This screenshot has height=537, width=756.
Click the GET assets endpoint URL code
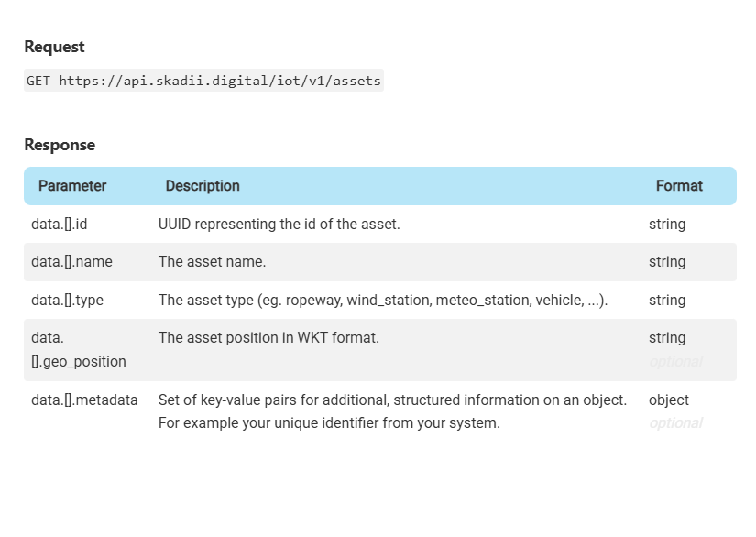pos(203,81)
